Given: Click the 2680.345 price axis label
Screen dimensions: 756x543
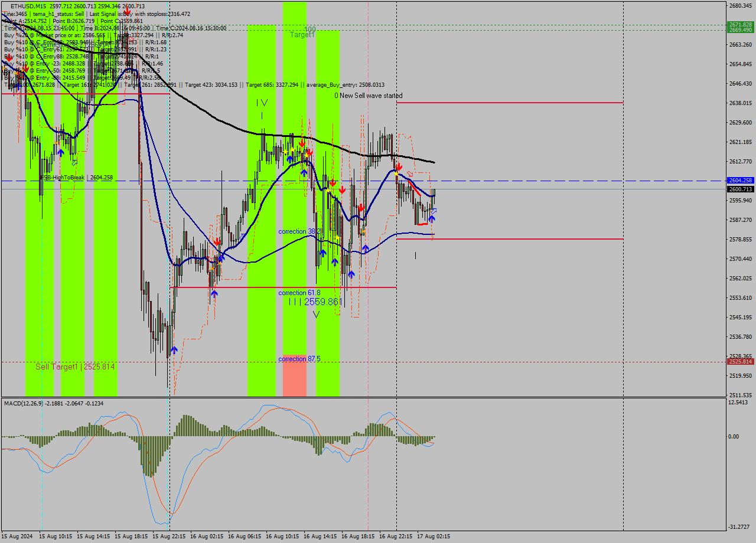Looking at the screenshot, I should pos(740,6).
